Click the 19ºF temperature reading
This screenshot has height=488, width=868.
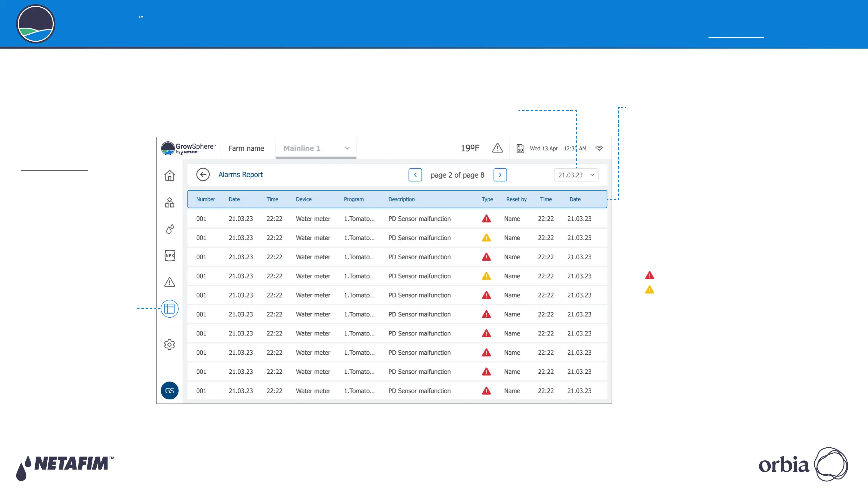470,148
